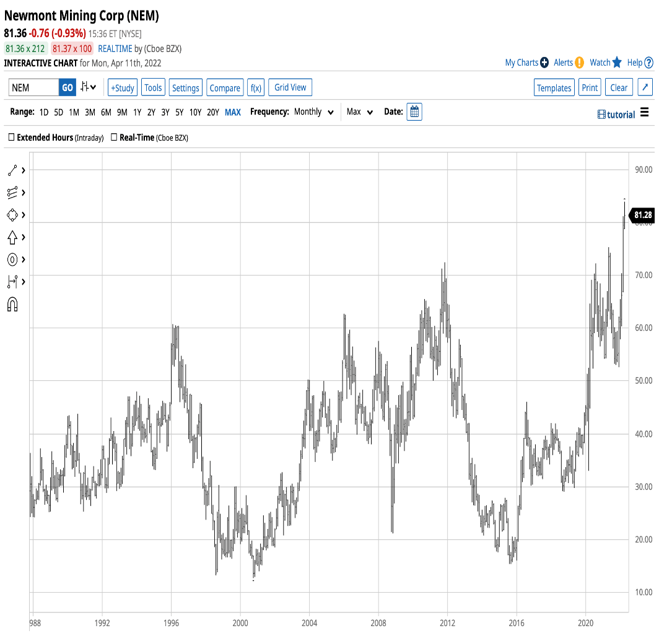Open the Max period dropdown

point(360,112)
